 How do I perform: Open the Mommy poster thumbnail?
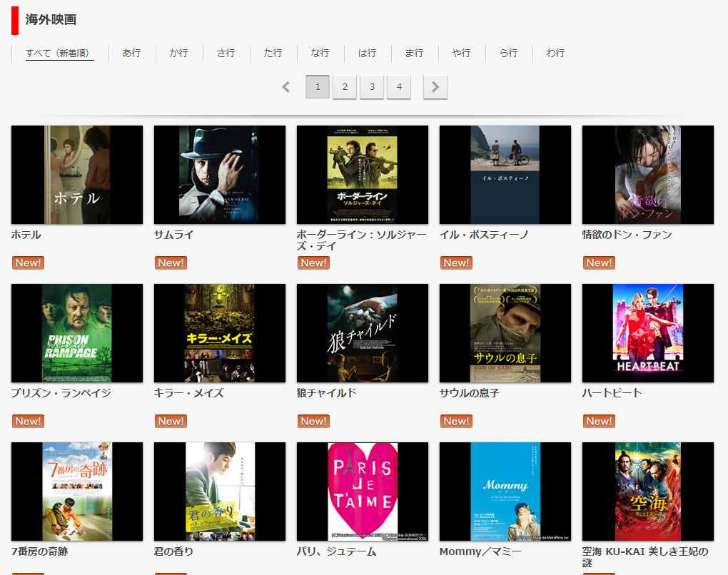point(505,492)
